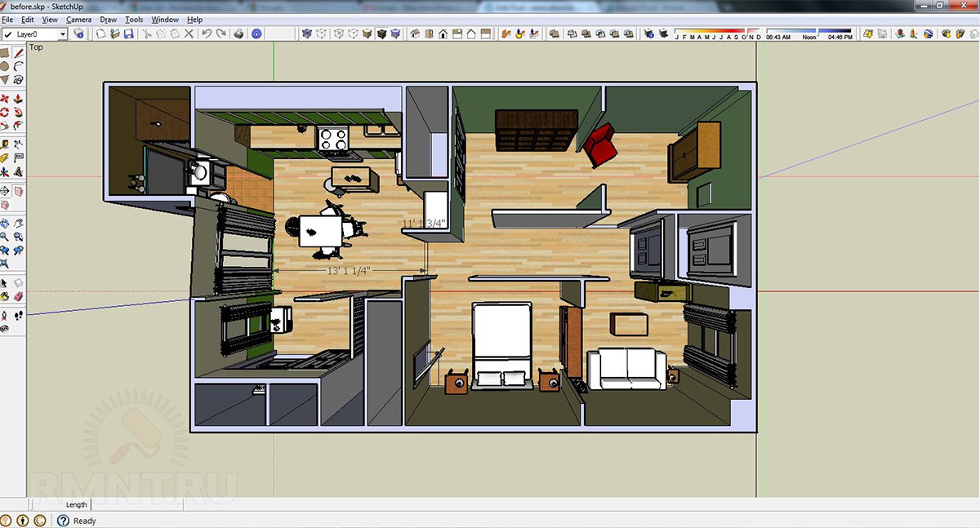The image size is (980, 528).
Task: Select the Paint Bucket tool
Action: (x=5, y=295)
